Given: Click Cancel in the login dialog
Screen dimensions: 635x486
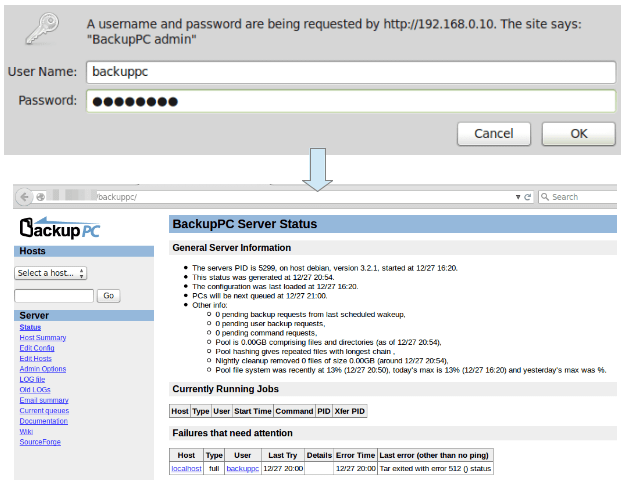Looking at the screenshot, I should coord(494,134).
